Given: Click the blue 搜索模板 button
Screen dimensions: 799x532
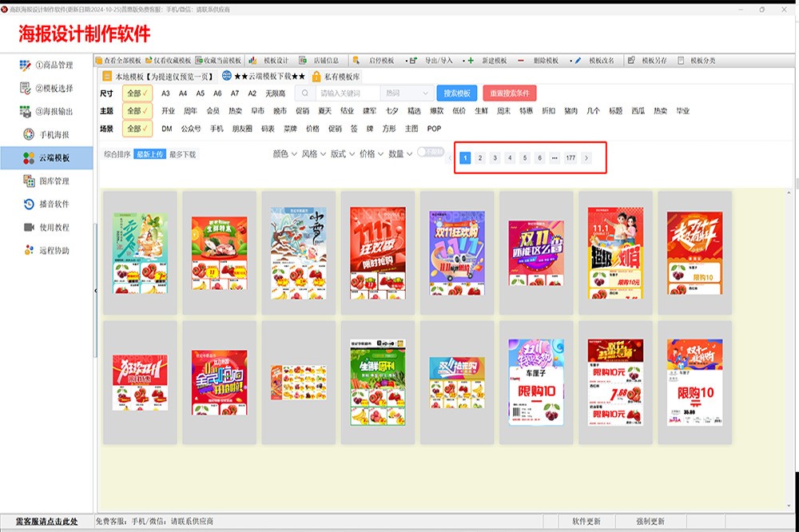Looking at the screenshot, I should point(456,93).
